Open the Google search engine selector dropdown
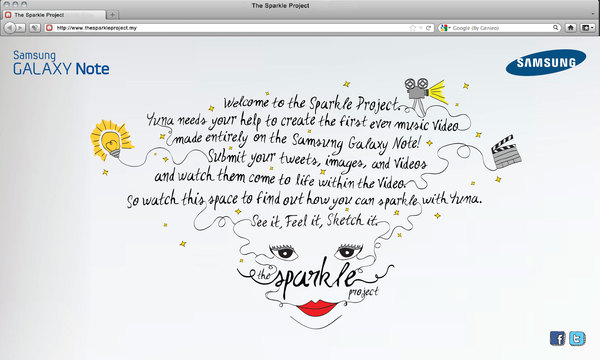This screenshot has height=360, width=600. pyautogui.click(x=445, y=28)
